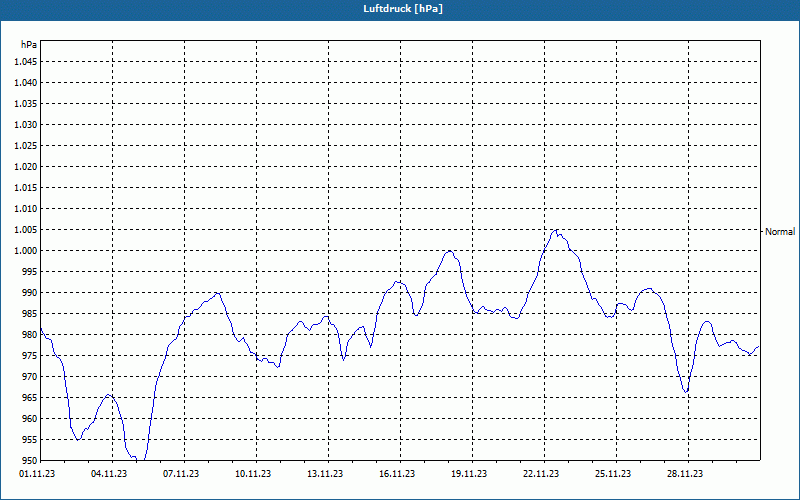The width and height of the screenshot is (800, 500).
Task: Click the 25.11.23 date label
Action: [x=613, y=474]
